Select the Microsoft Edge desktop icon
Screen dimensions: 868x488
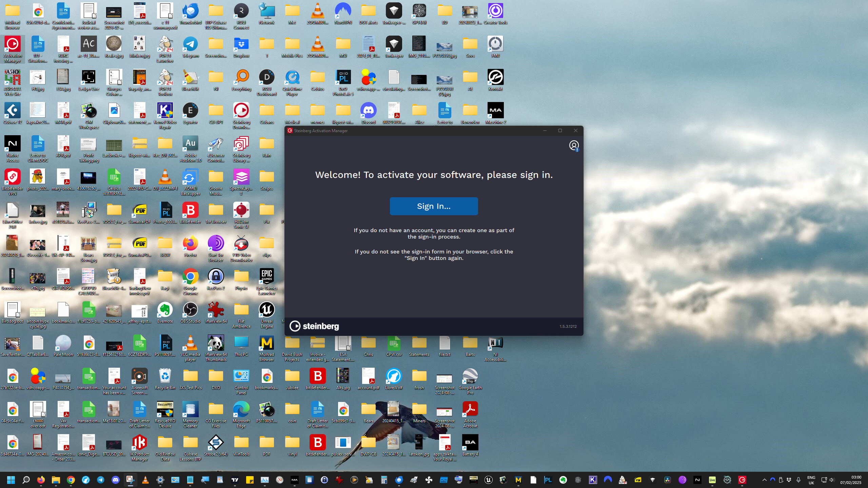tap(241, 415)
